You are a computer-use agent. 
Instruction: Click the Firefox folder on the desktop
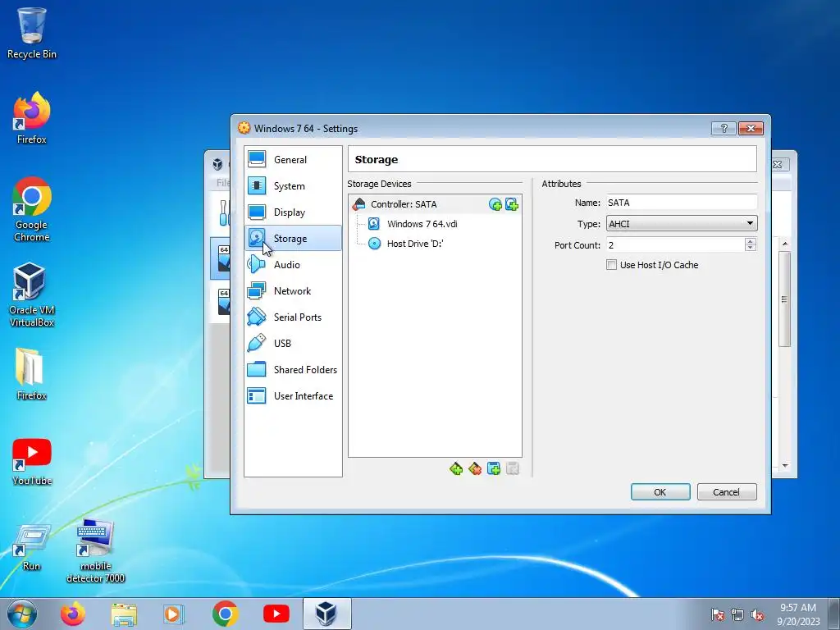(x=32, y=374)
